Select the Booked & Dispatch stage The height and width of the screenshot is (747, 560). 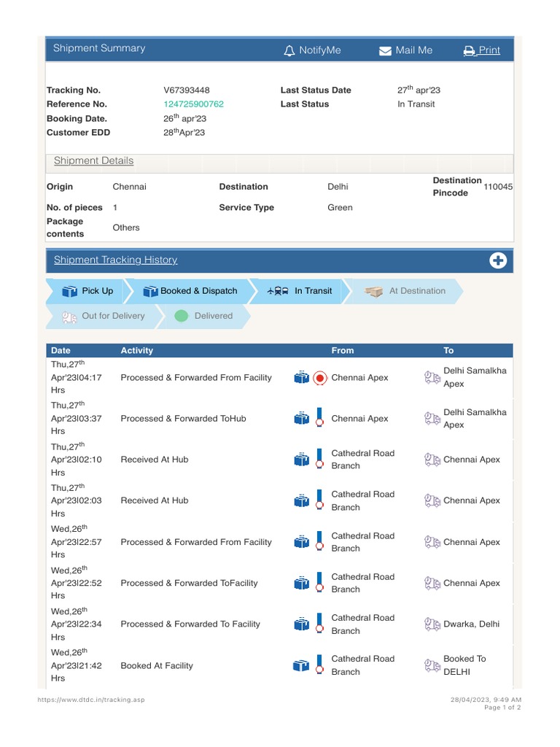[x=191, y=291]
